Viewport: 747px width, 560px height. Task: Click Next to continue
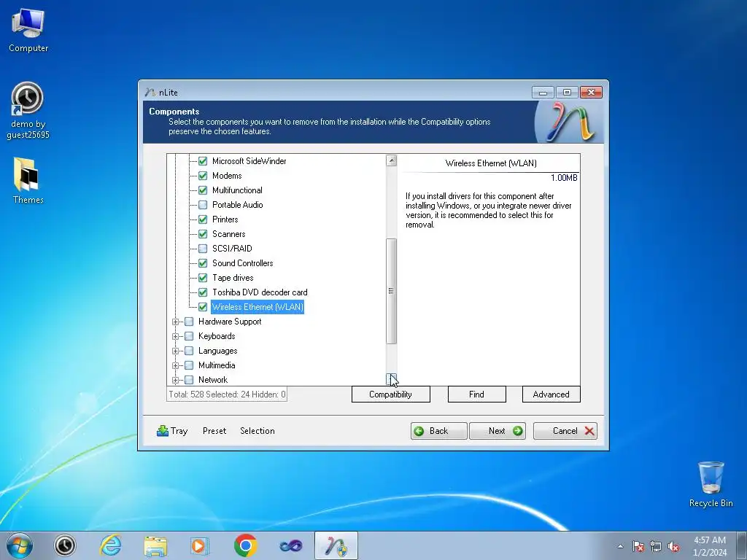(x=498, y=431)
